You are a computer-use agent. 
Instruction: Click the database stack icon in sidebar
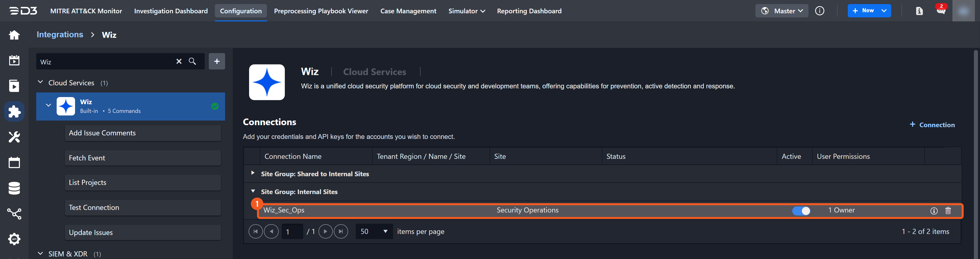(x=14, y=188)
